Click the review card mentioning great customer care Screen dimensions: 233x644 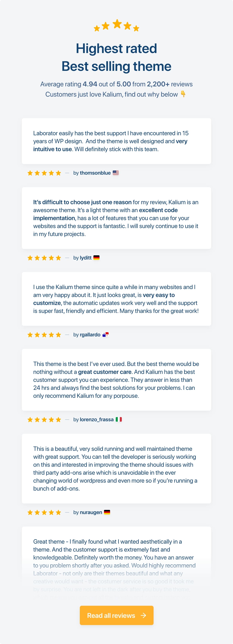(116, 380)
